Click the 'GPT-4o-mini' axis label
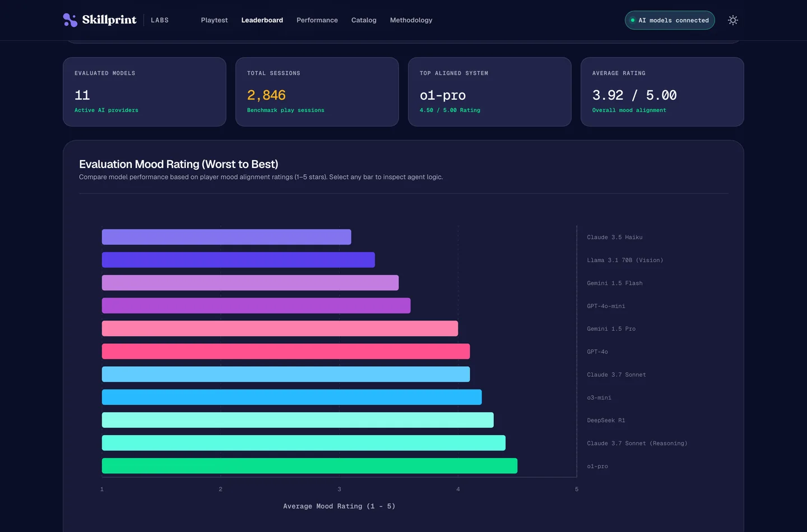This screenshot has width=807, height=532. (x=606, y=306)
